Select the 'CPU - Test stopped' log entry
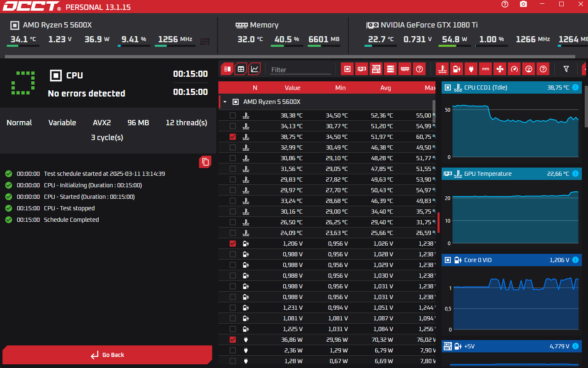588x368 pixels. tap(69, 208)
